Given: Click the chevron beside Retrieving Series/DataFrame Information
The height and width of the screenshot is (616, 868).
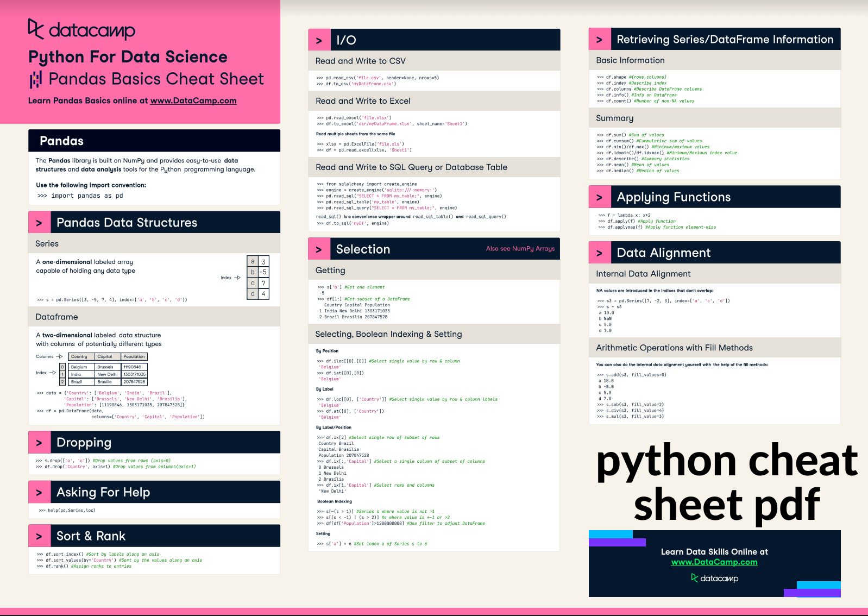Looking at the screenshot, I should coord(600,40).
